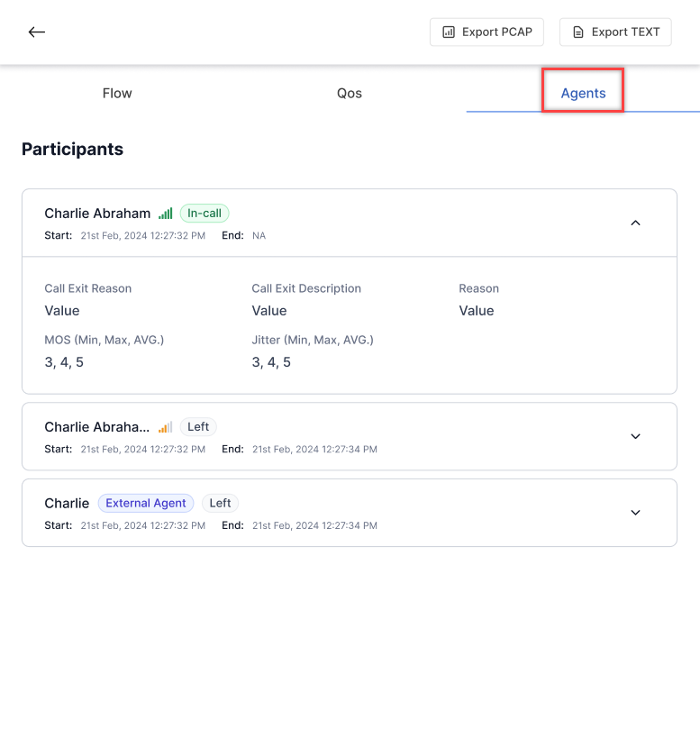
Task: Click the Left badge next to External Agent
Action: pyautogui.click(x=220, y=503)
